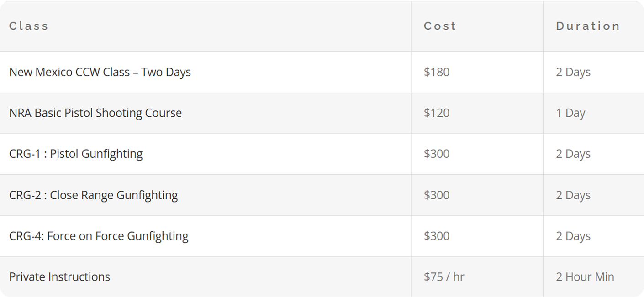Click the $180 cost cell

[437, 72]
